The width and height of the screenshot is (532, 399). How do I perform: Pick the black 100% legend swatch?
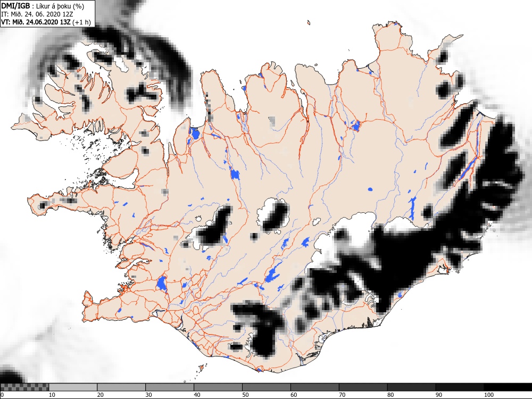pyautogui.click(x=508, y=387)
